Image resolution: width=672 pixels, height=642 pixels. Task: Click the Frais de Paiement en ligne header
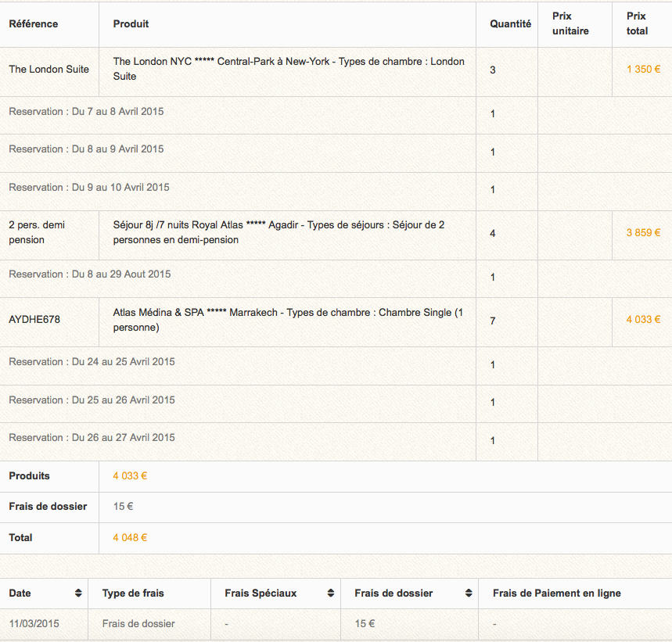pos(575,594)
